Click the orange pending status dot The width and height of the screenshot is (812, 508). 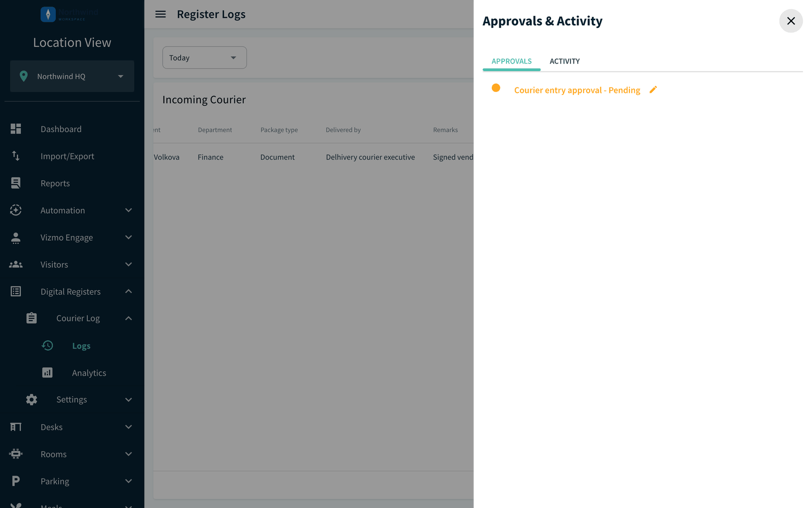496,88
